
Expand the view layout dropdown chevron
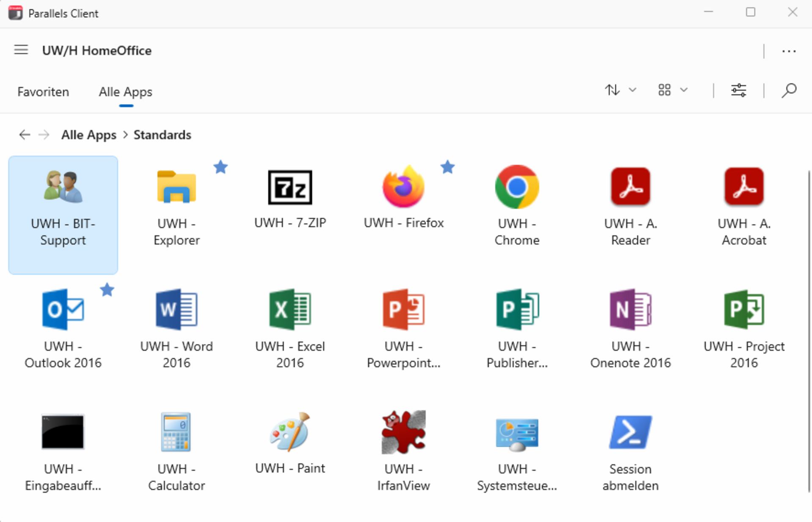pyautogui.click(x=684, y=90)
